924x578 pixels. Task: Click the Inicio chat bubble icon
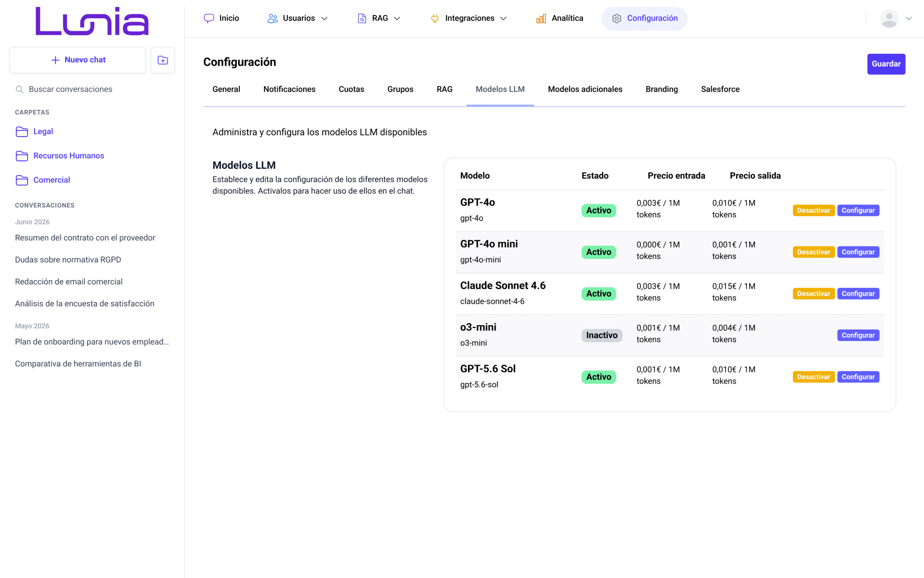click(209, 18)
